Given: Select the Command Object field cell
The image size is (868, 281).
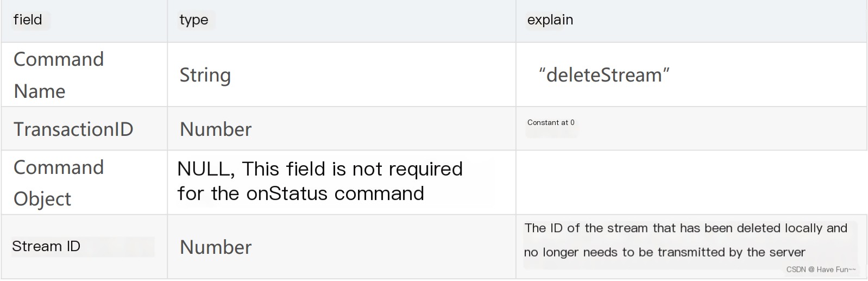Looking at the screenshot, I should (x=58, y=183).
